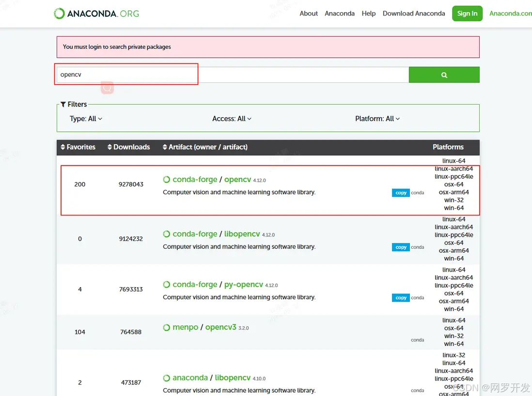Click the ring icon beside conda-forge / py-opencv

coord(167,285)
